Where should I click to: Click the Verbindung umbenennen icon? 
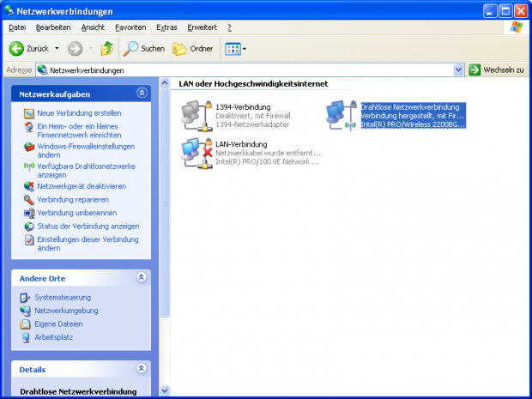[x=29, y=213]
